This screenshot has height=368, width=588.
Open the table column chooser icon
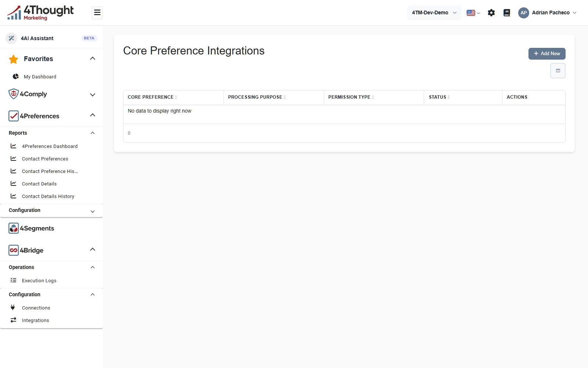click(x=558, y=71)
